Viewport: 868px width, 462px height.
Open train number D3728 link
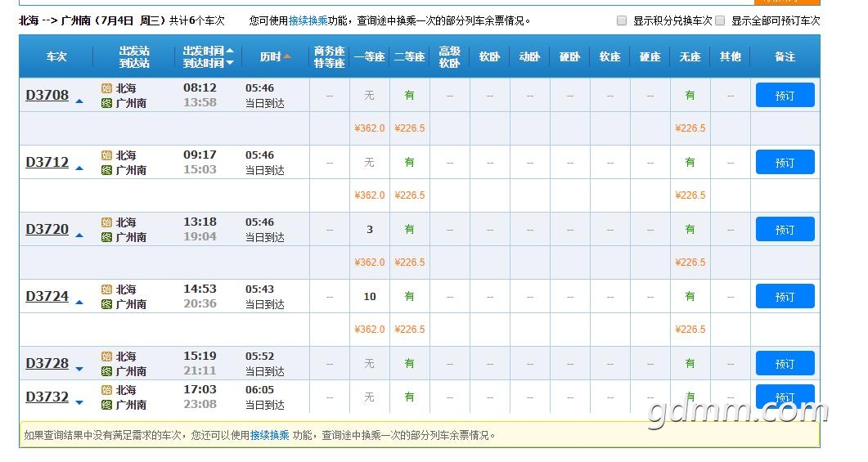47,364
